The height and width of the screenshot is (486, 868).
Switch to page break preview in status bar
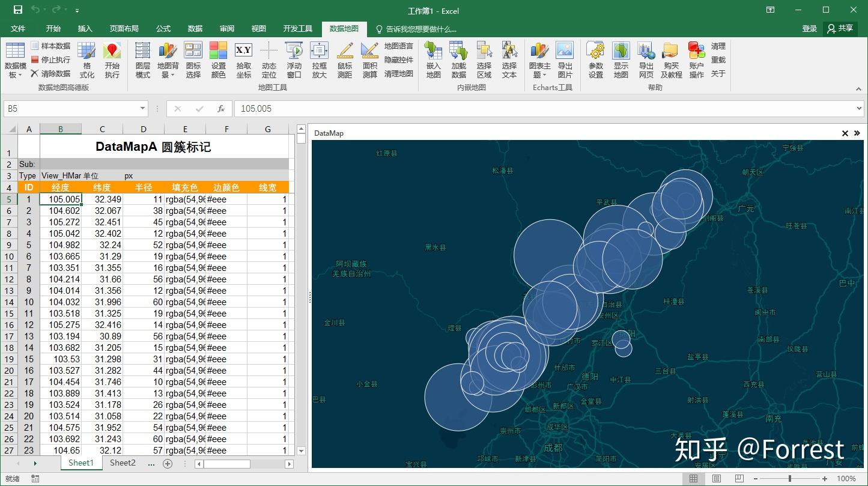739,479
